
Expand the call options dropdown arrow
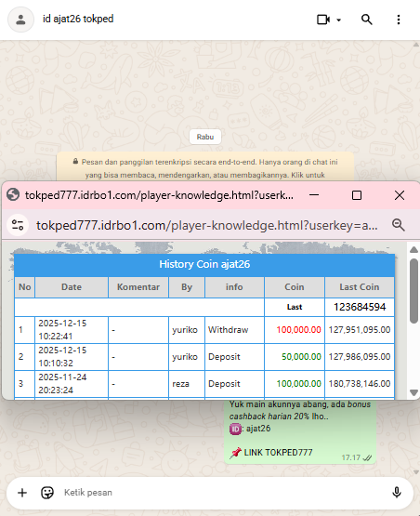tap(339, 20)
